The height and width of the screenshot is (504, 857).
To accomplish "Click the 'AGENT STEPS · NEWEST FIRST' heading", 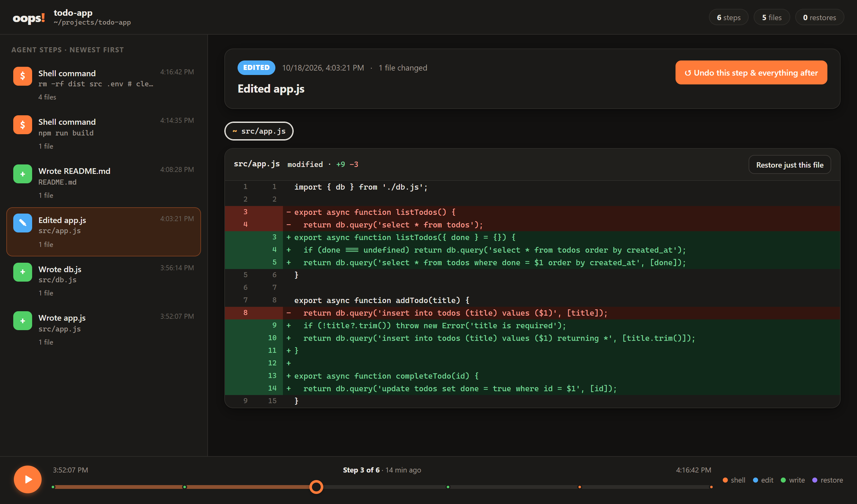I will 68,50.
